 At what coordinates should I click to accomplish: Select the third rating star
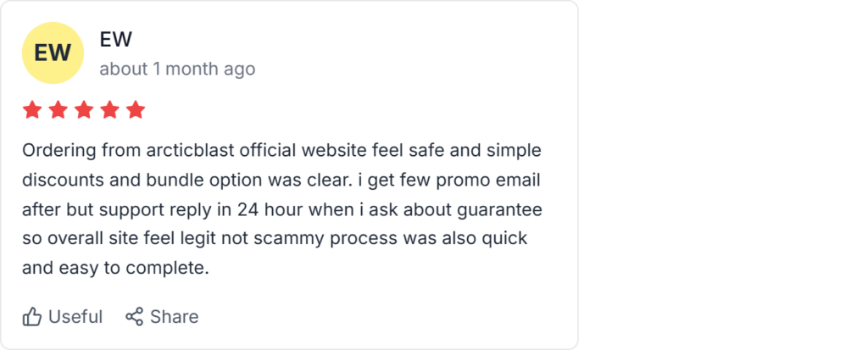click(x=84, y=110)
